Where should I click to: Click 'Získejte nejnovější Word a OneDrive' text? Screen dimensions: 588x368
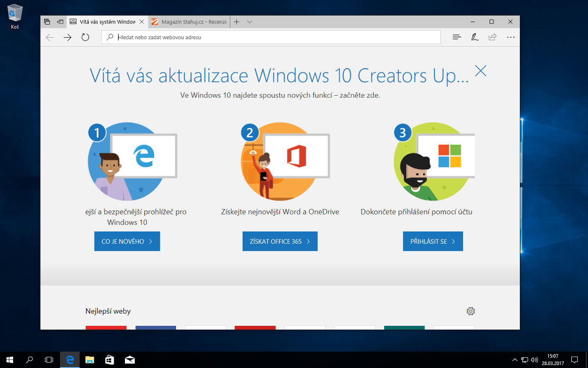pyautogui.click(x=280, y=212)
